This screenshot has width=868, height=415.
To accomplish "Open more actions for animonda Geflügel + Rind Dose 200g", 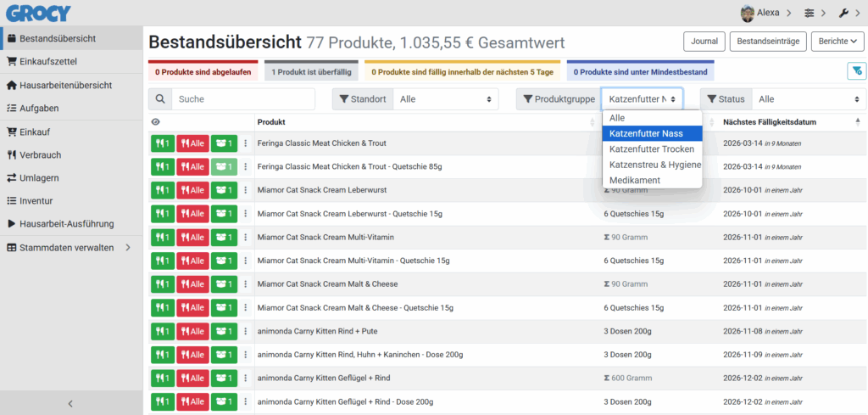I will (246, 401).
